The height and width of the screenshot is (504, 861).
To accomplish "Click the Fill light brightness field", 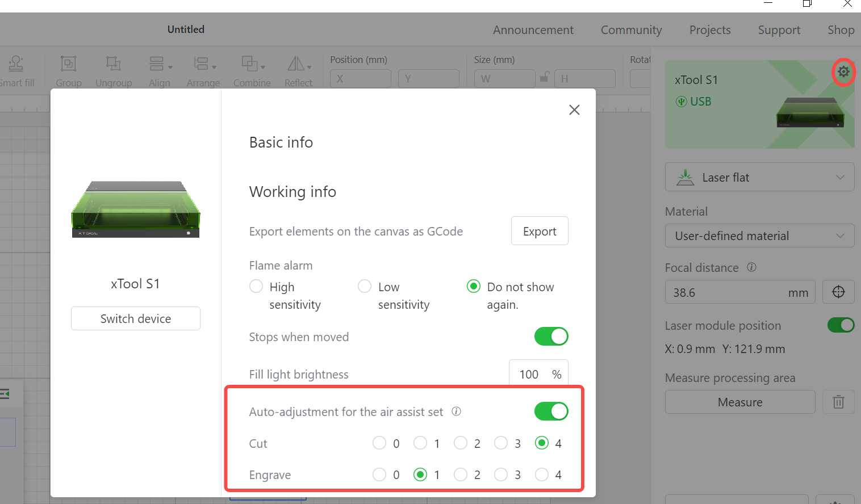I will (x=538, y=373).
